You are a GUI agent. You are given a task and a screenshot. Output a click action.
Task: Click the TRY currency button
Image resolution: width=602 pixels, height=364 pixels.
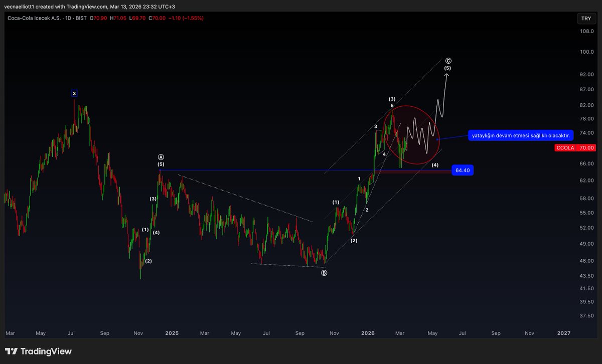coord(586,18)
